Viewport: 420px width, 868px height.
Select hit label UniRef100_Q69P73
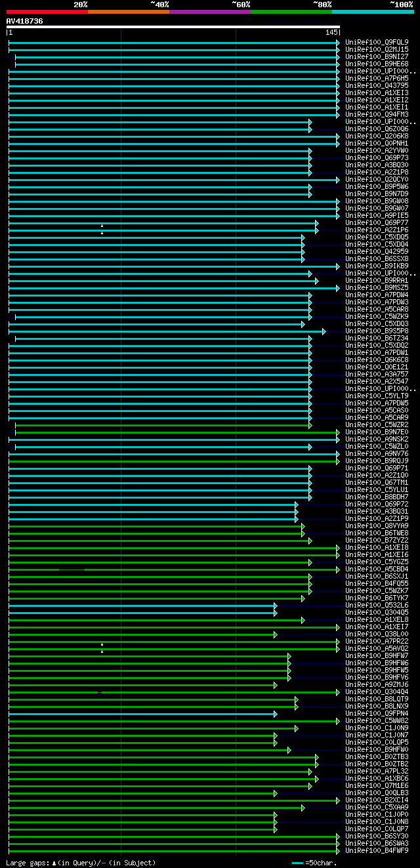pyautogui.click(x=377, y=157)
